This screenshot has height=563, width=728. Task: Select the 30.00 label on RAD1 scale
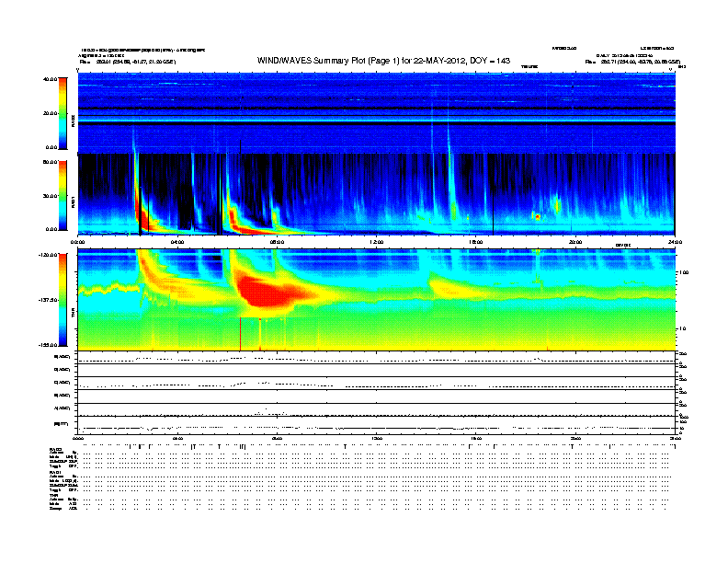(50, 196)
